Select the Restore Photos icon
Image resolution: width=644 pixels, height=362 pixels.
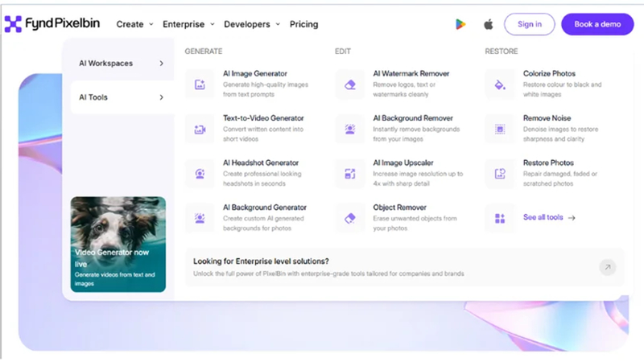(x=500, y=174)
